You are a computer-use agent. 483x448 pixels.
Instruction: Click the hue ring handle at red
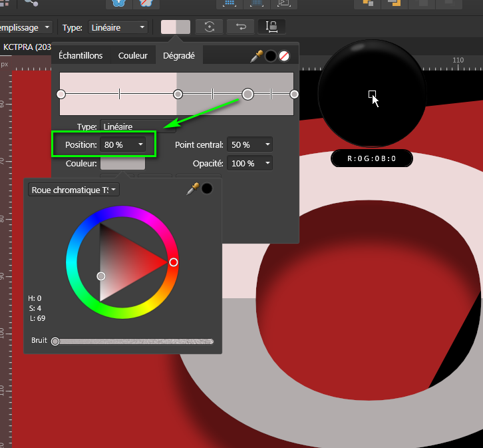tap(174, 262)
